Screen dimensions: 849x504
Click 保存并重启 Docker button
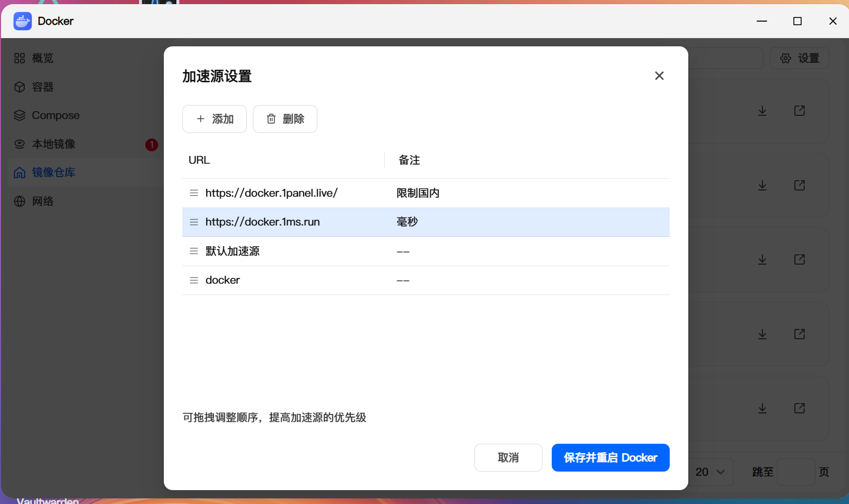tap(610, 458)
